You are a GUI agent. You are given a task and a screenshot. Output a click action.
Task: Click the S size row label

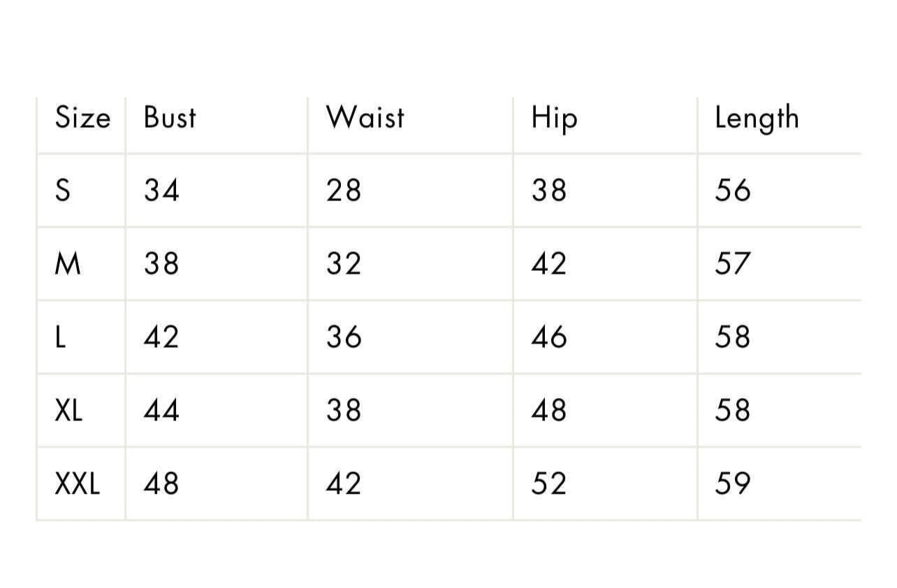click(63, 191)
